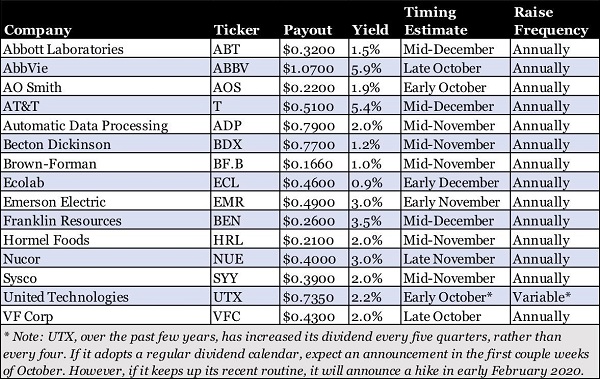The image size is (600, 379).
Task: Select the Raise Frequency header
Action: coord(551,21)
